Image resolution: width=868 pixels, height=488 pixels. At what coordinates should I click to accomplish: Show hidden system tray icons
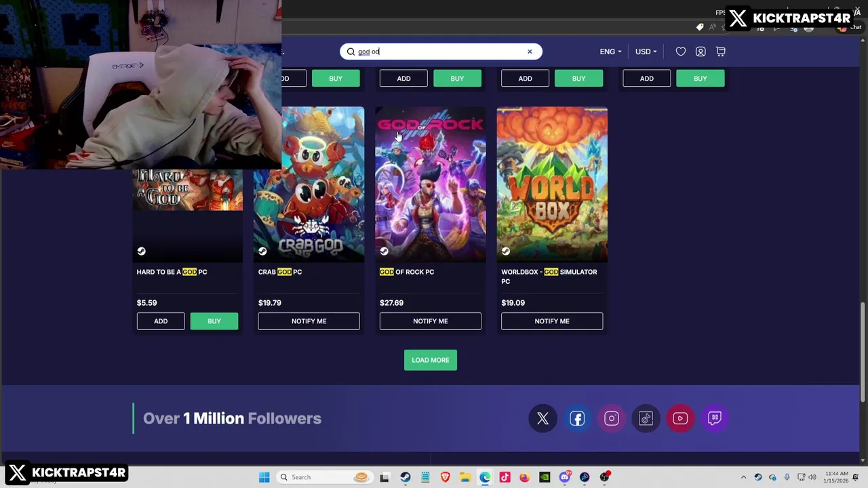coord(743,477)
